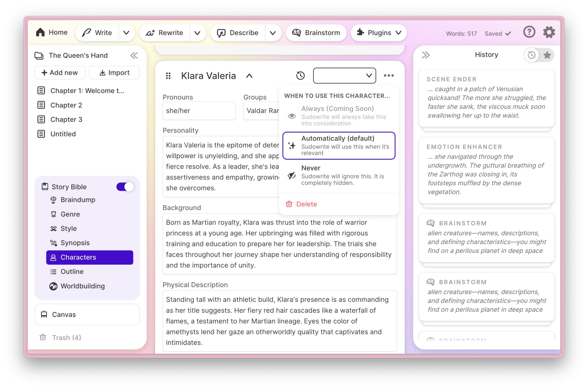Select Never visibility option
This screenshot has width=588, height=389.
point(339,175)
